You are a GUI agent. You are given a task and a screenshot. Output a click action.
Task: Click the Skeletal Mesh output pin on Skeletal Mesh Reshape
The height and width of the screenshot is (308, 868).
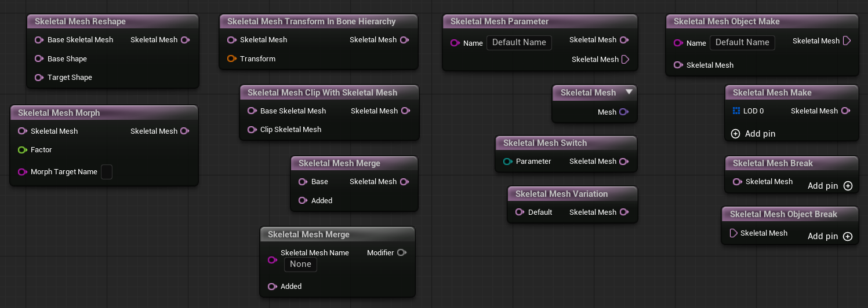pos(185,40)
